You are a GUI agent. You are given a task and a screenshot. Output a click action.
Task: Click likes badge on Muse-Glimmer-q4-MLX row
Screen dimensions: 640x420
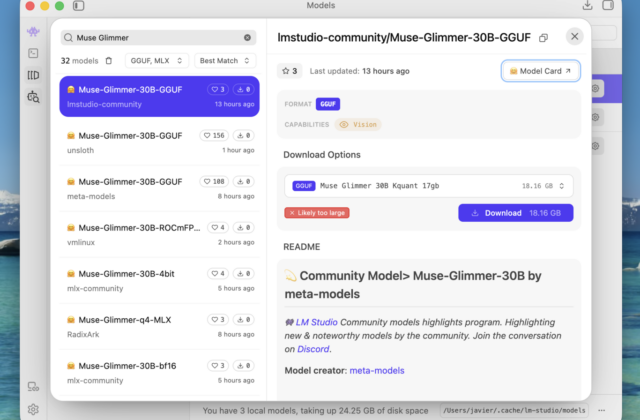tap(218, 320)
